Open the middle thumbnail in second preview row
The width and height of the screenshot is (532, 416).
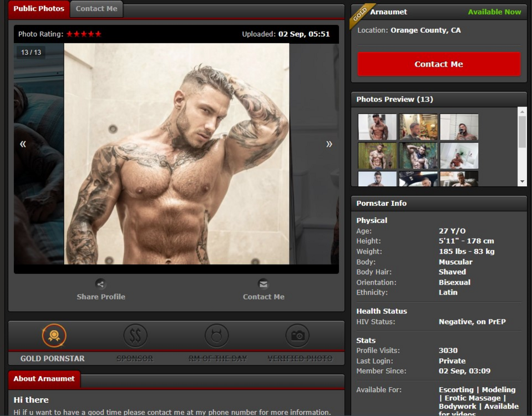418,156
